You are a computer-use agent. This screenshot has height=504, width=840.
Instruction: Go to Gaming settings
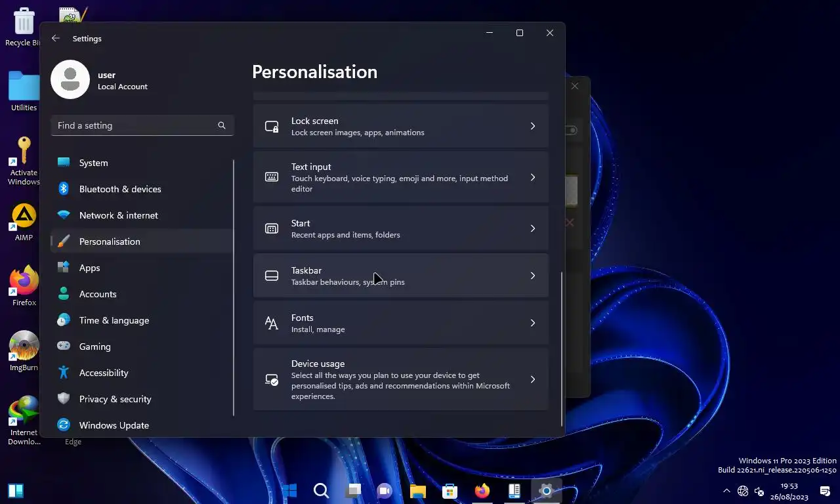[x=142, y=346]
